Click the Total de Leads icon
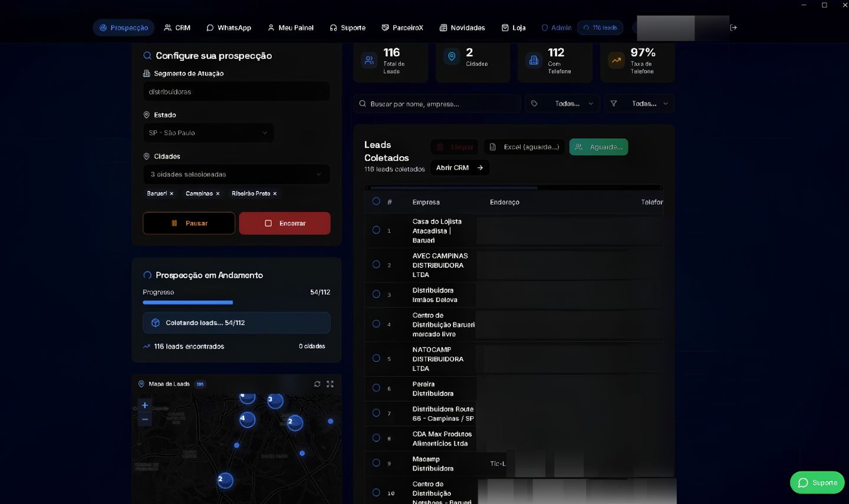The height and width of the screenshot is (504, 849). (x=369, y=60)
